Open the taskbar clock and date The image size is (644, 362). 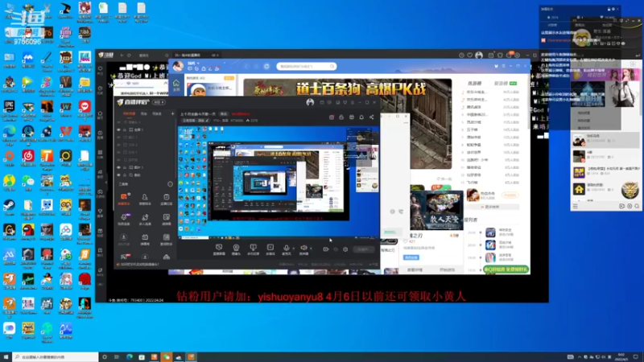621,357
